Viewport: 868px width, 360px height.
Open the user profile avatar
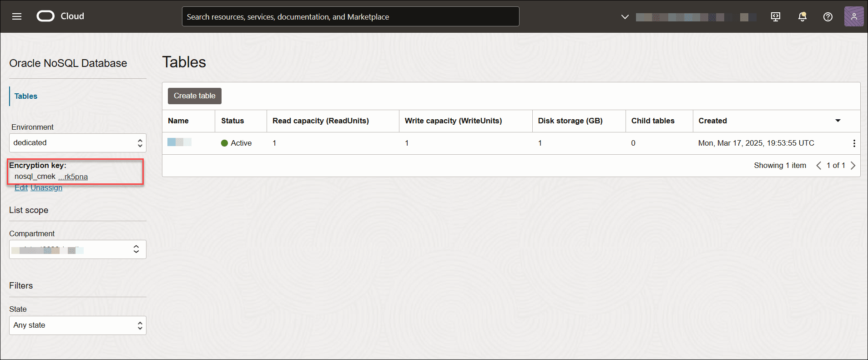tap(854, 16)
